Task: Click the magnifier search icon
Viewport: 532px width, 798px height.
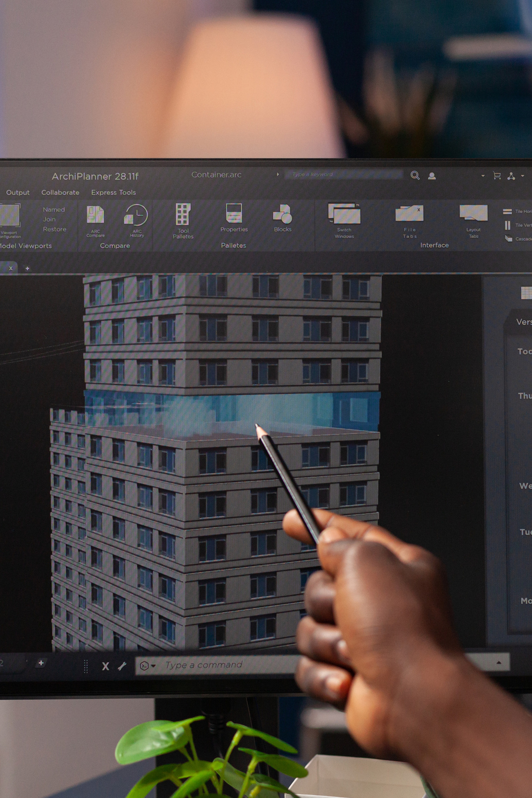Action: click(x=415, y=175)
